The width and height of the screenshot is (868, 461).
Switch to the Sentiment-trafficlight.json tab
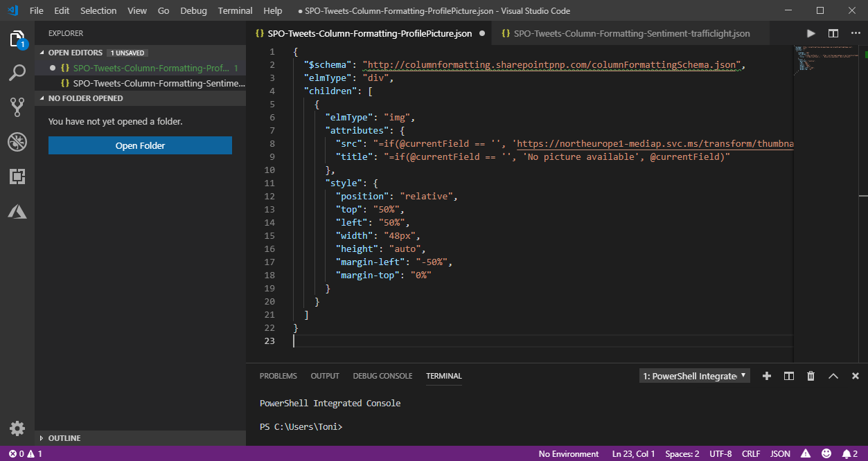(x=631, y=33)
